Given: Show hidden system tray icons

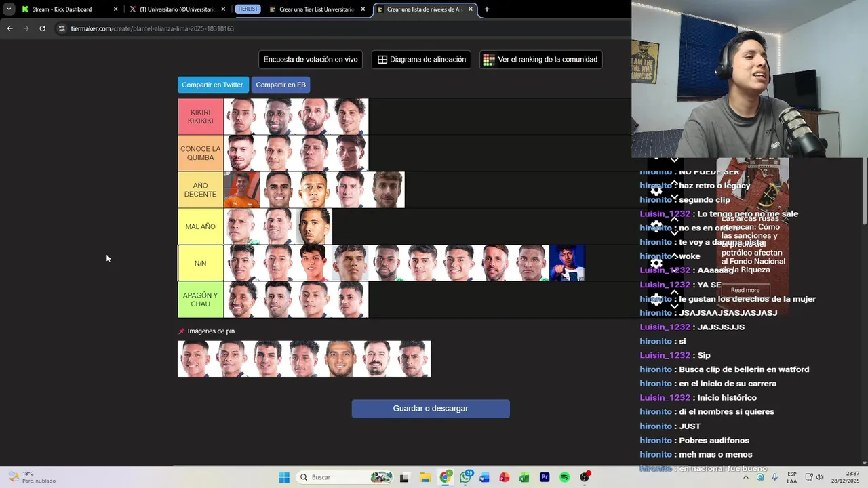Looking at the screenshot, I should 747,477.
